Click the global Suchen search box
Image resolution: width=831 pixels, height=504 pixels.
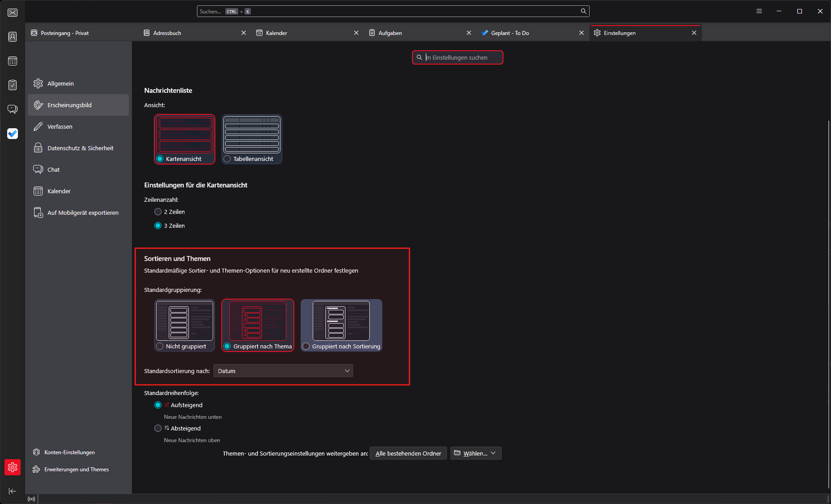(393, 11)
